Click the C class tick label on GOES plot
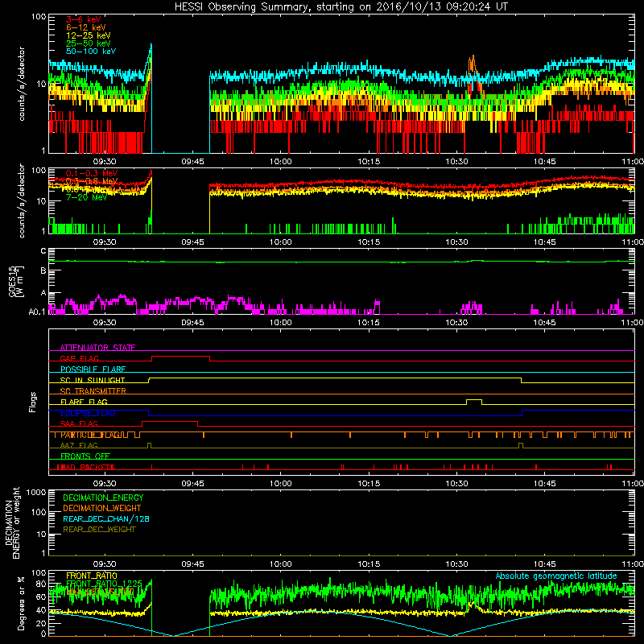 pos(43,251)
